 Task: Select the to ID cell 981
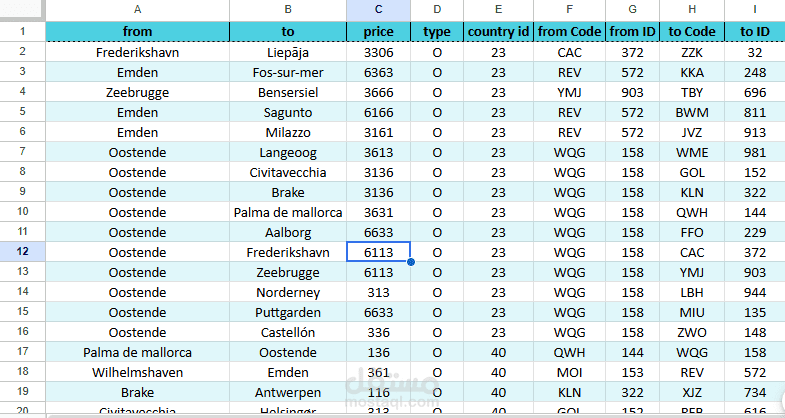[x=755, y=152]
